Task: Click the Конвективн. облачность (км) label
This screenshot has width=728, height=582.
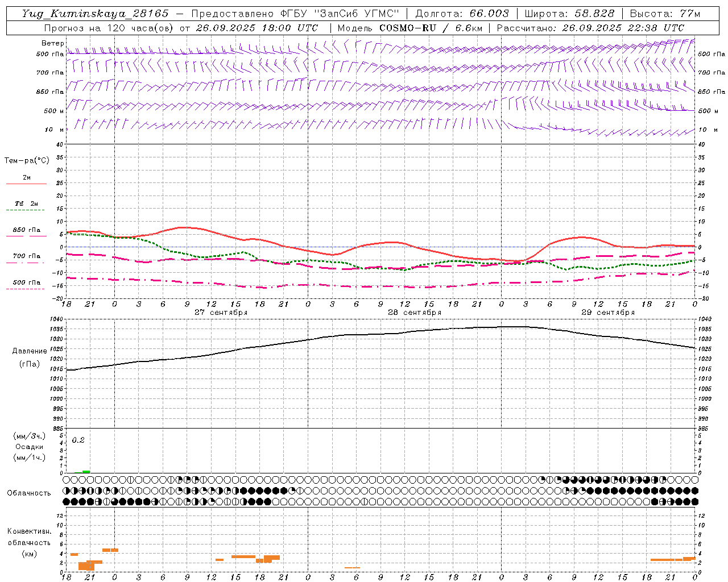Action: [29, 542]
